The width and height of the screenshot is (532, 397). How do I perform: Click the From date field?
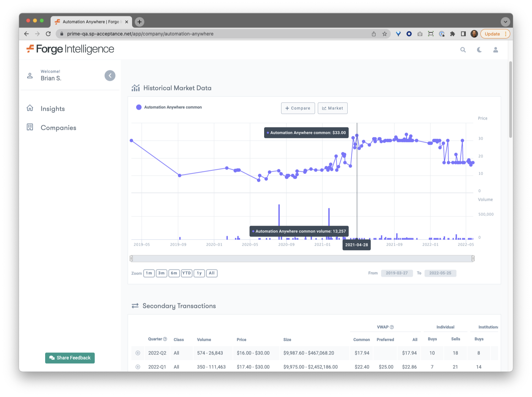[397, 273]
